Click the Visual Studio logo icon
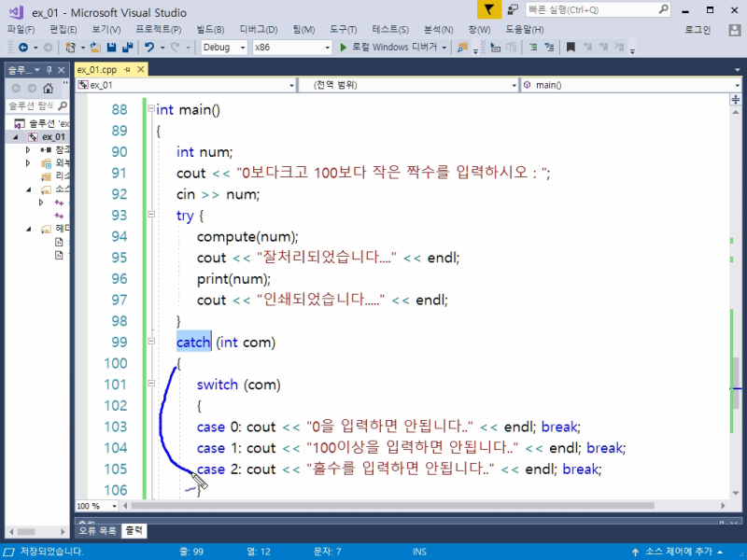The width and height of the screenshot is (747, 560). pyautogui.click(x=16, y=12)
